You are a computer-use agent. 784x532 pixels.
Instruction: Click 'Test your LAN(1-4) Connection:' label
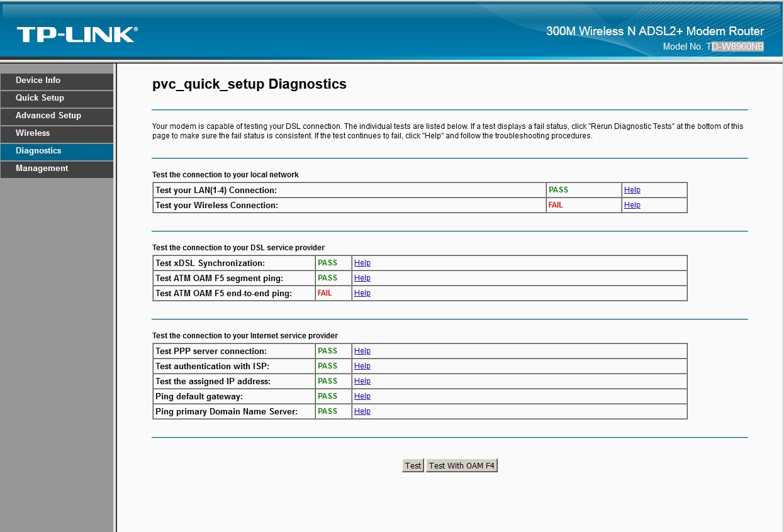click(216, 190)
